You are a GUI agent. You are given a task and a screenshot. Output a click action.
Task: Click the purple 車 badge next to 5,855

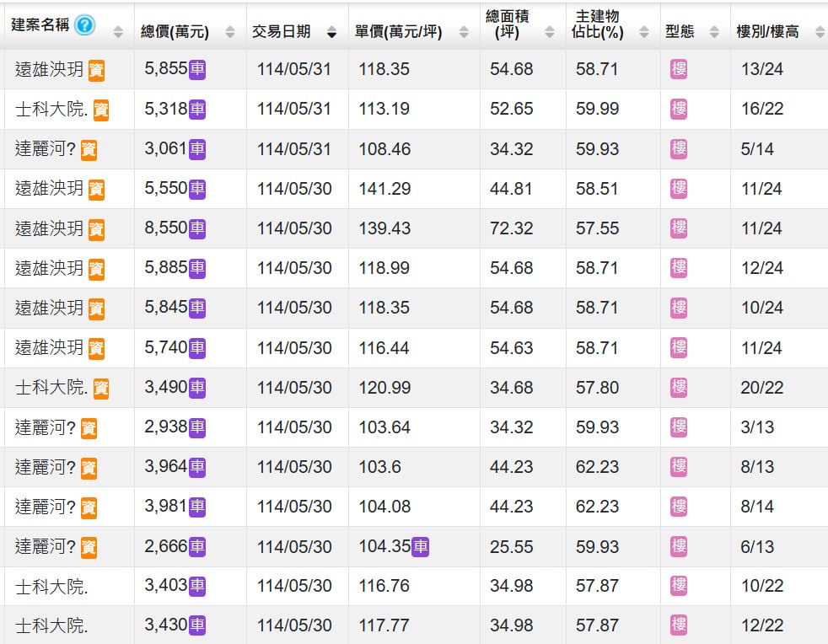click(197, 68)
